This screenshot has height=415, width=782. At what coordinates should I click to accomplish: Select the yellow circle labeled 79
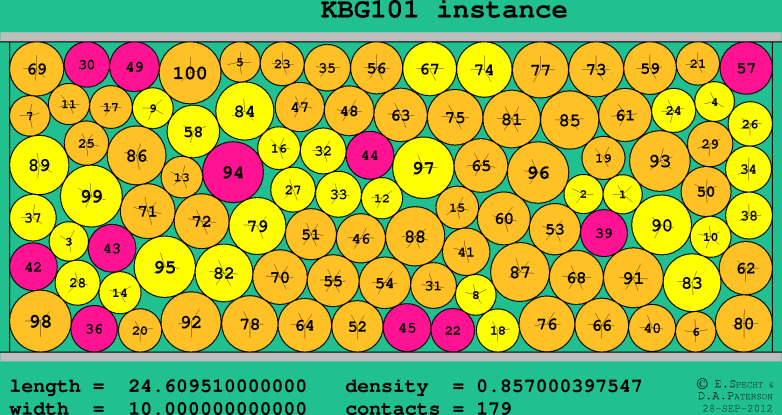coord(258,226)
